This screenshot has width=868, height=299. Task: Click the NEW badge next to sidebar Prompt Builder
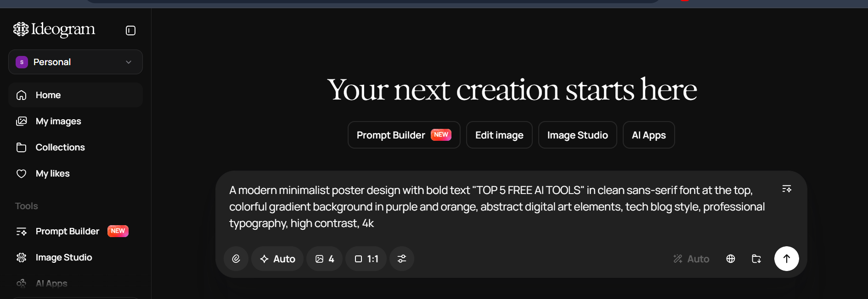[x=118, y=231]
